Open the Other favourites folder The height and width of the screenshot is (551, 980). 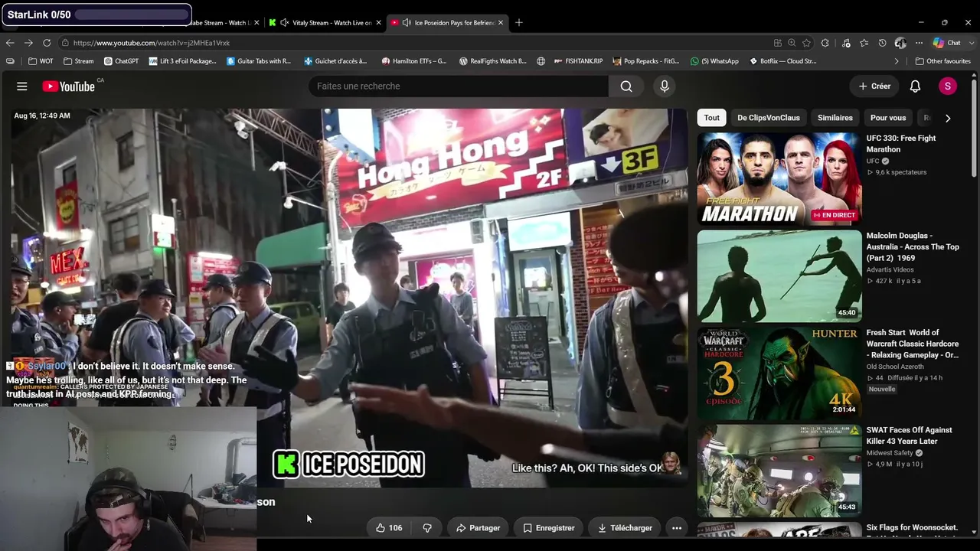point(943,61)
